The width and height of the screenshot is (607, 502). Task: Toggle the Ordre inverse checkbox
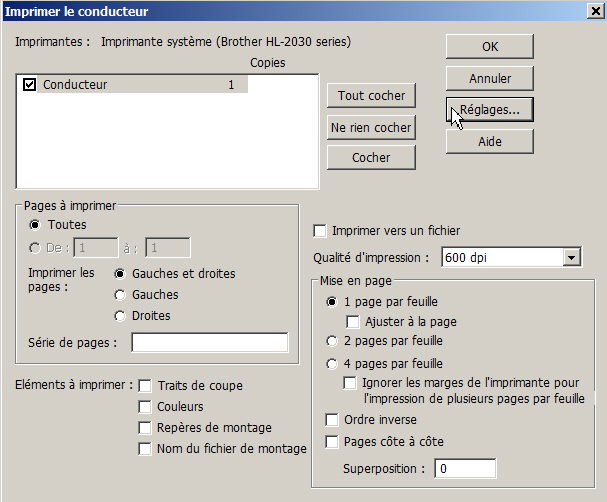pyautogui.click(x=333, y=420)
